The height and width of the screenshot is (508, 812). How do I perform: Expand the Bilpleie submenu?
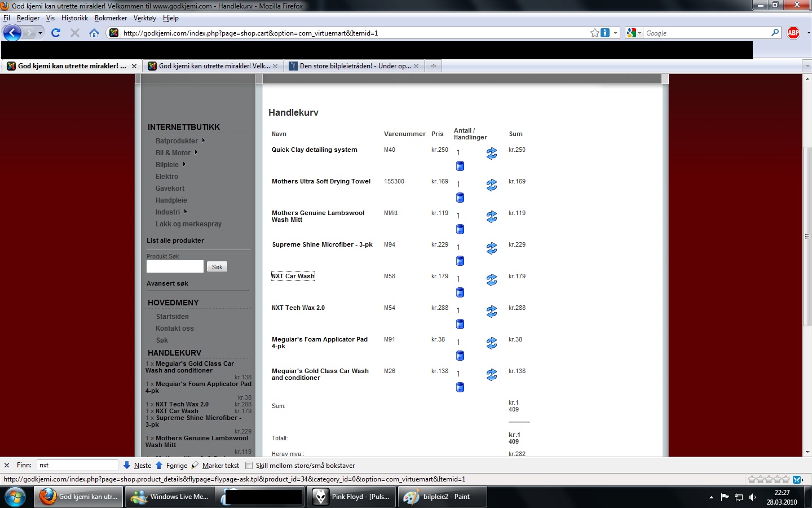click(x=184, y=164)
